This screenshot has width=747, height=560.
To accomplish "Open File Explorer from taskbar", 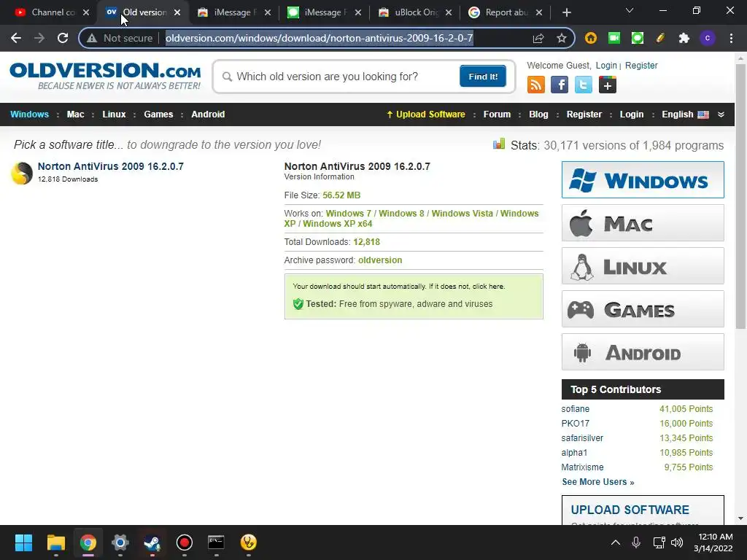I will point(55,542).
